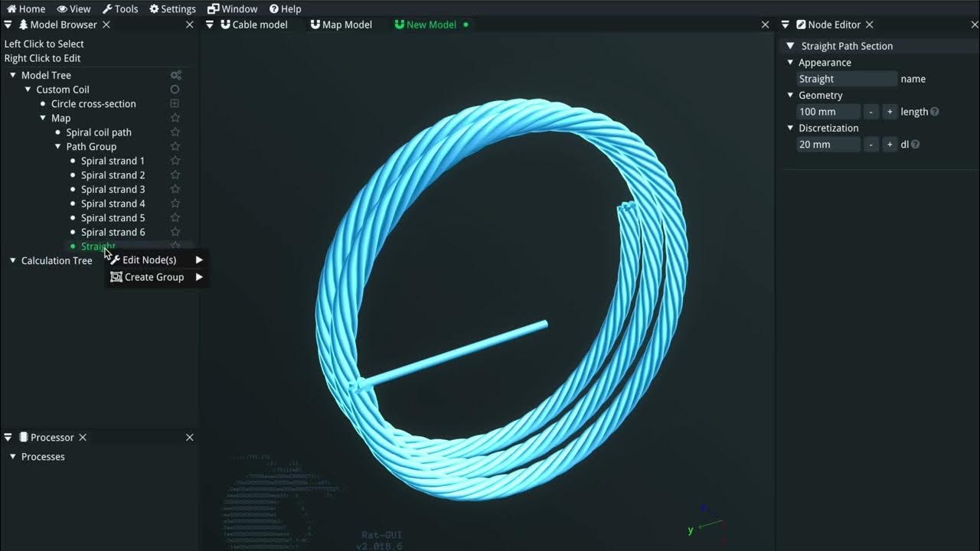Open the Window menu
980x551 pixels.
[233, 9]
